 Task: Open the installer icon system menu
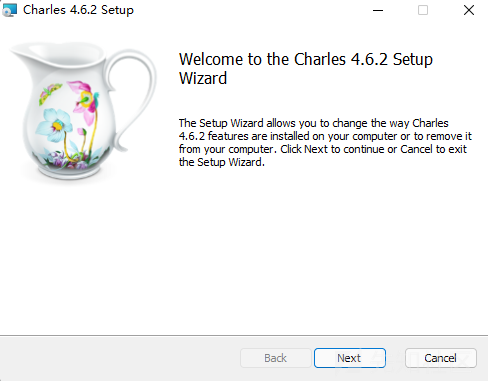(x=9, y=10)
